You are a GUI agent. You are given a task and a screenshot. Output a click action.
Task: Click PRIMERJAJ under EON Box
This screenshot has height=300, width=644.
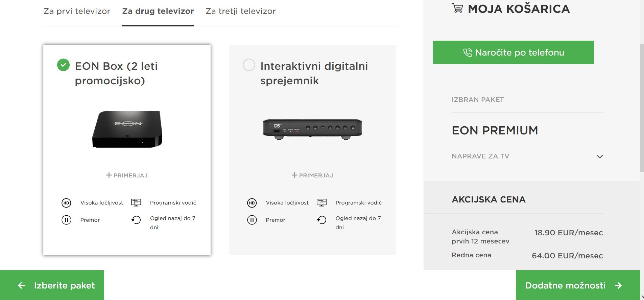pos(127,175)
